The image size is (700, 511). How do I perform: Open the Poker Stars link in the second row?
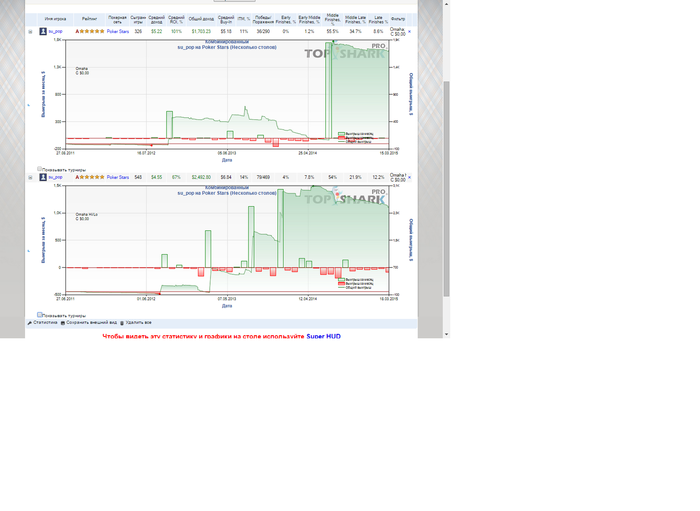tap(118, 177)
